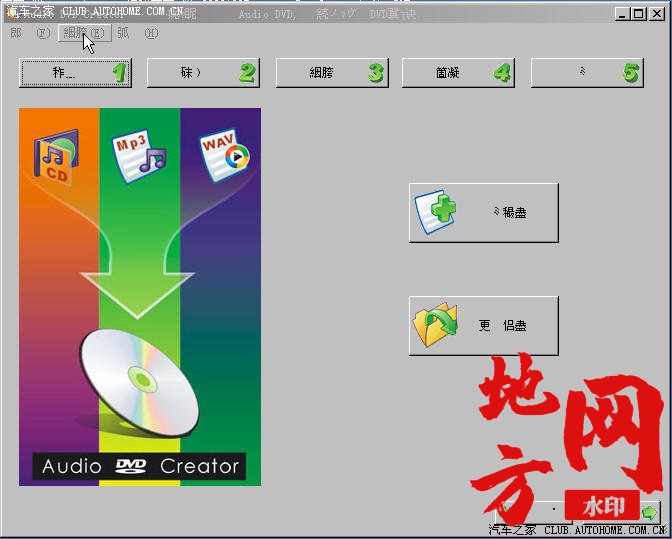Close the Audio DVD Creator window
This screenshot has height=539, width=672.
[x=656, y=14]
